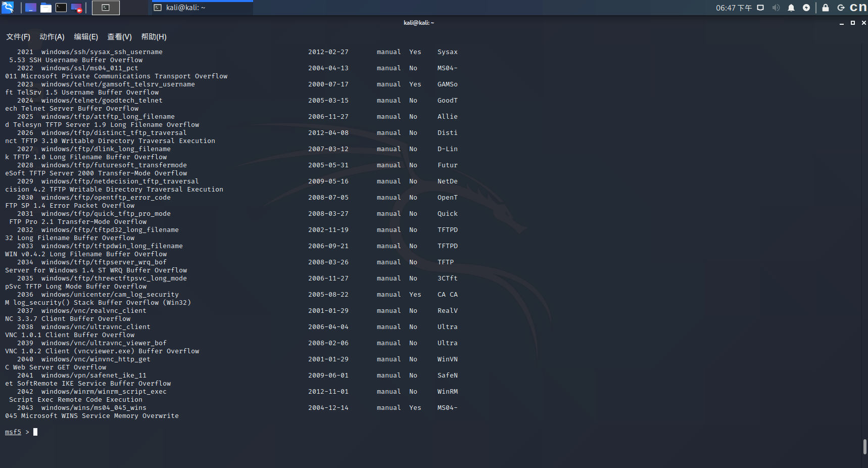Click module path windows/tftp/dlink_long_filename

[106, 149]
